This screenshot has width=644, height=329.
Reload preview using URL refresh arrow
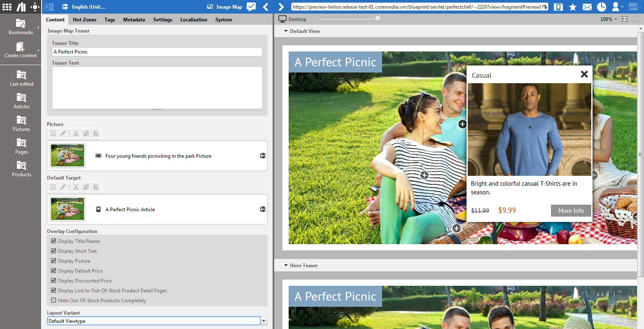click(x=545, y=7)
